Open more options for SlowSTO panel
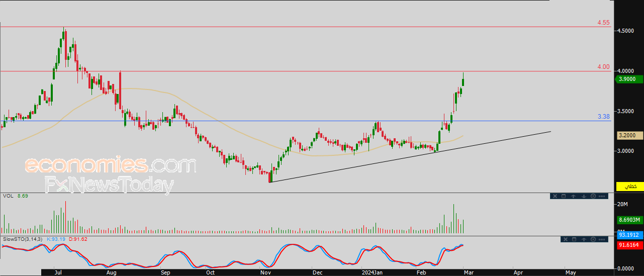This screenshot has height=276, width=644. [602, 239]
